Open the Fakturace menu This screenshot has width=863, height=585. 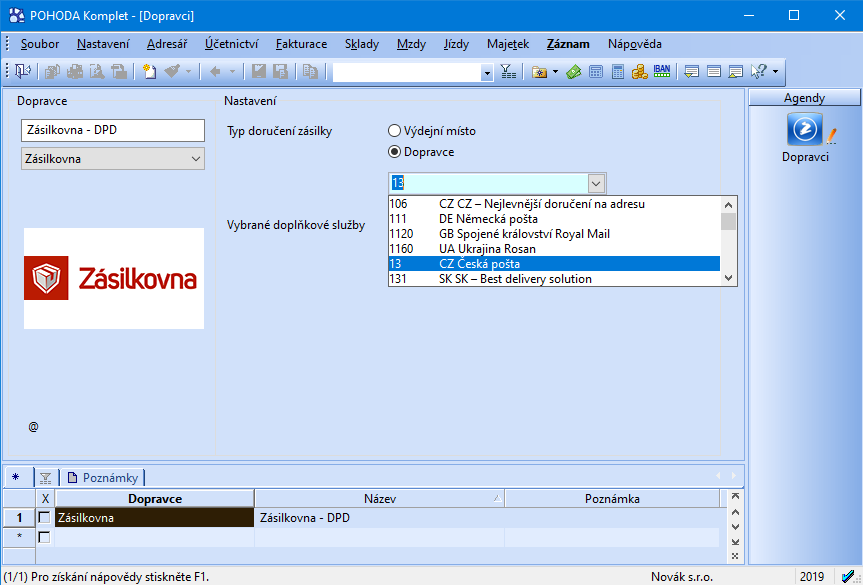click(302, 44)
